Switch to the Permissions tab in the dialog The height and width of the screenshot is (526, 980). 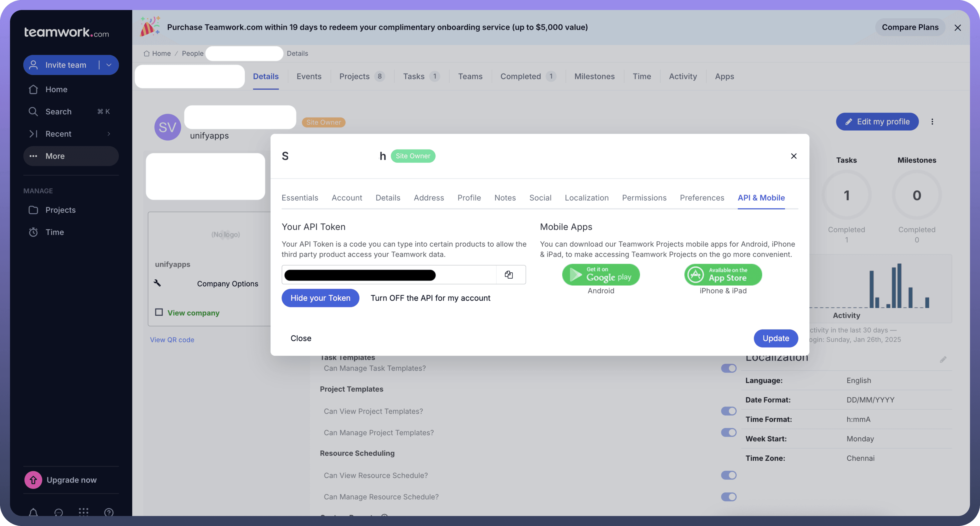click(x=644, y=198)
